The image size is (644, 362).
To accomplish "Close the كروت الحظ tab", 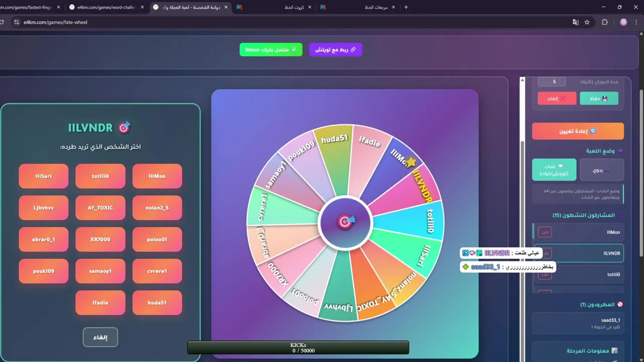I will pyautogui.click(x=309, y=7).
